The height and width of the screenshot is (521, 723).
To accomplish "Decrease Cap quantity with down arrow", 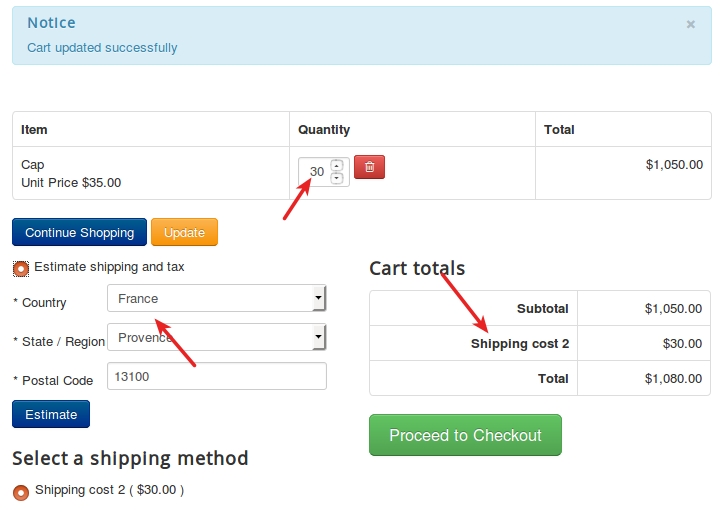I will 337,178.
